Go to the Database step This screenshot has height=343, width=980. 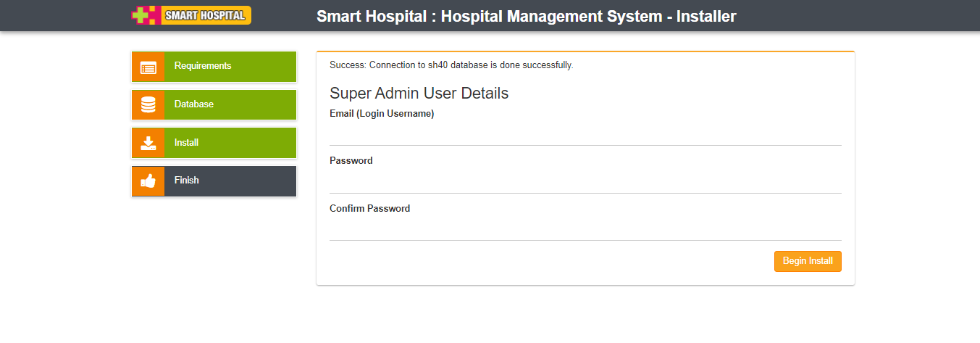(194, 104)
